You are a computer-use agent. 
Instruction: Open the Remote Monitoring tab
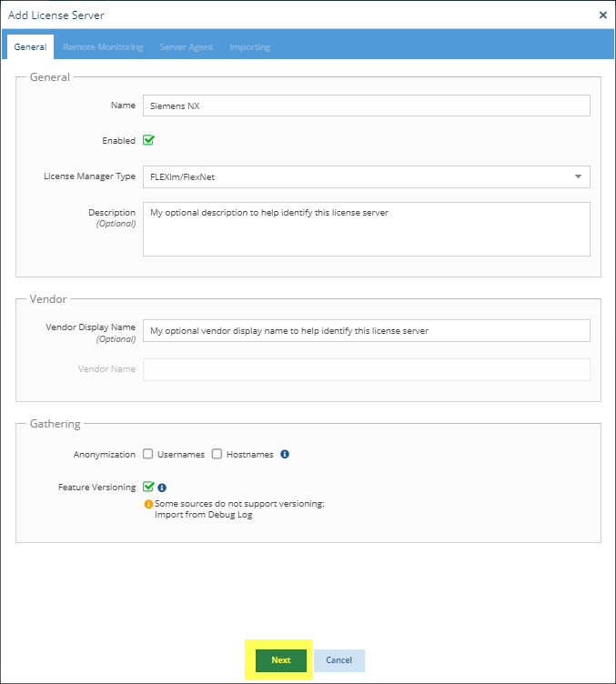tap(103, 46)
